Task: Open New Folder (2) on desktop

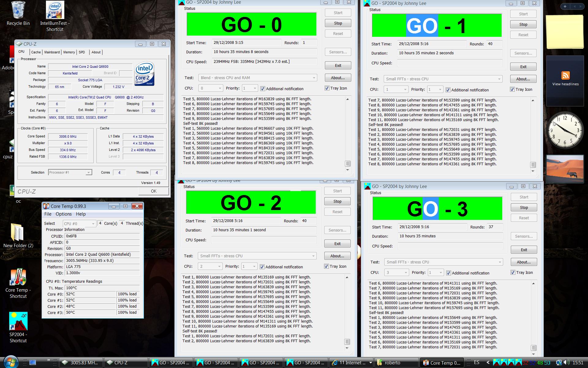Action: tap(18, 236)
